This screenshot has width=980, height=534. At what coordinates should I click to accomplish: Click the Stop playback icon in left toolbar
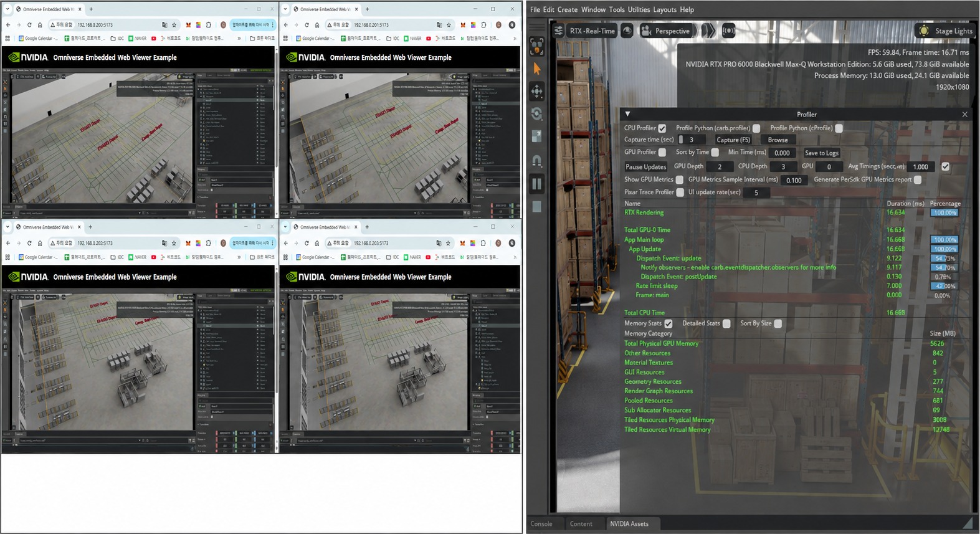click(x=536, y=206)
